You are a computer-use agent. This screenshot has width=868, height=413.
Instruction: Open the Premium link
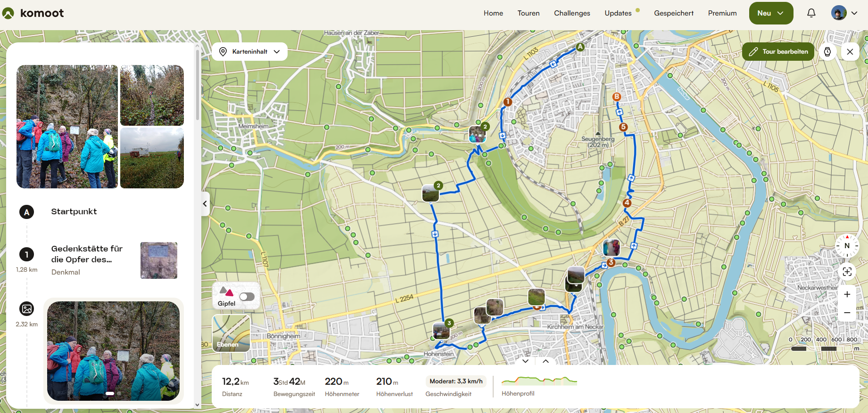(722, 13)
